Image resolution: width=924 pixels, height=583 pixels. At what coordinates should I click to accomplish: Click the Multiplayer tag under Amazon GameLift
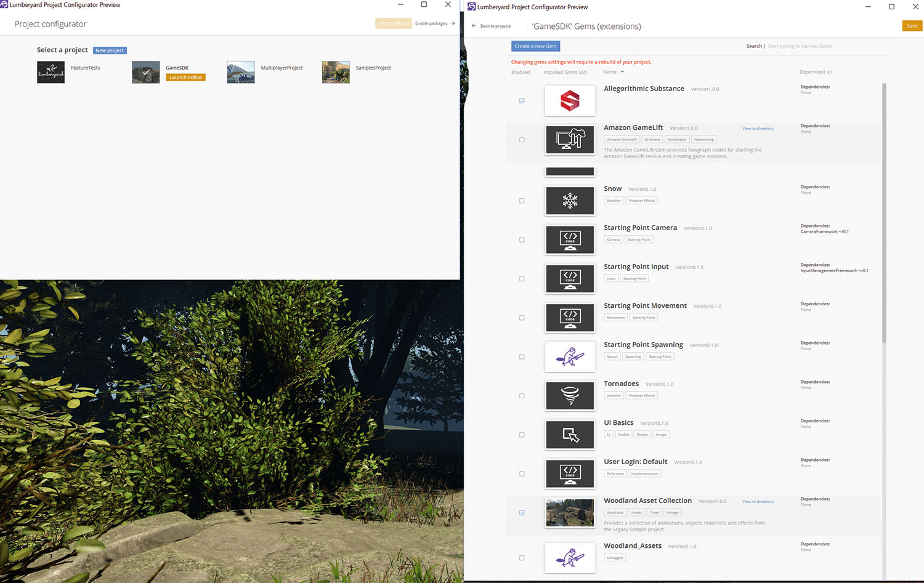click(676, 140)
